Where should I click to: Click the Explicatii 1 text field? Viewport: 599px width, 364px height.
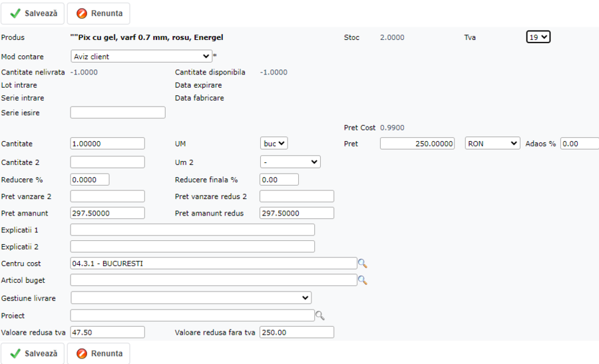coord(192,230)
